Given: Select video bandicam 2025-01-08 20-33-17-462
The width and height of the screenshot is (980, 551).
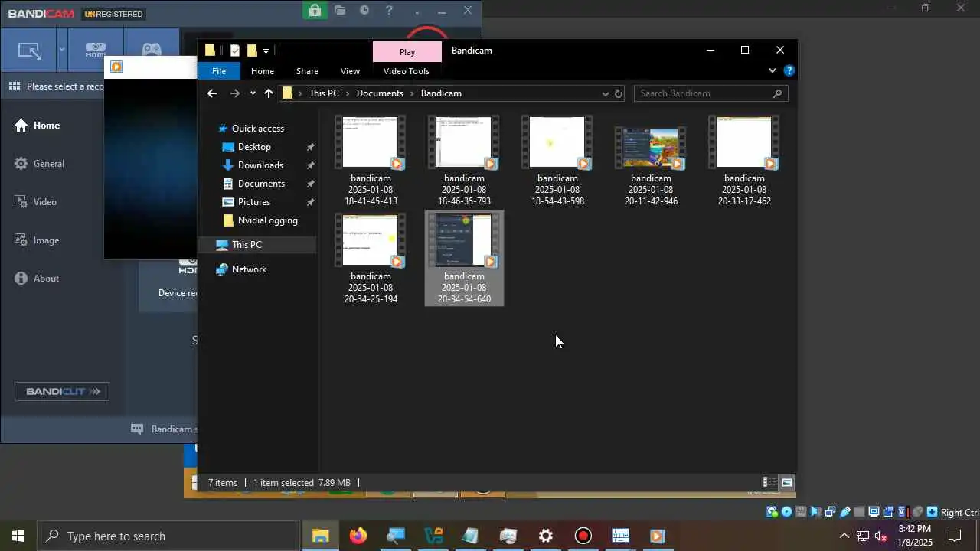Looking at the screenshot, I should 744,161.
